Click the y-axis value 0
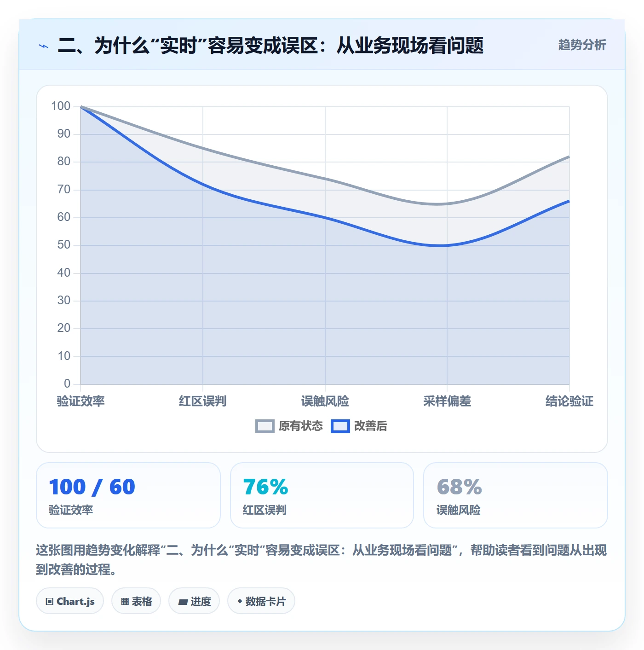 (x=67, y=383)
